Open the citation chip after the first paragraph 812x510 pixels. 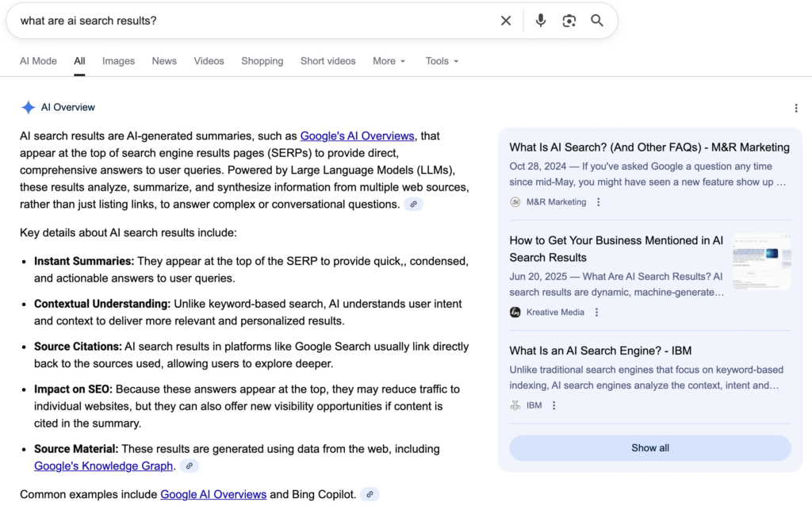[413, 204]
